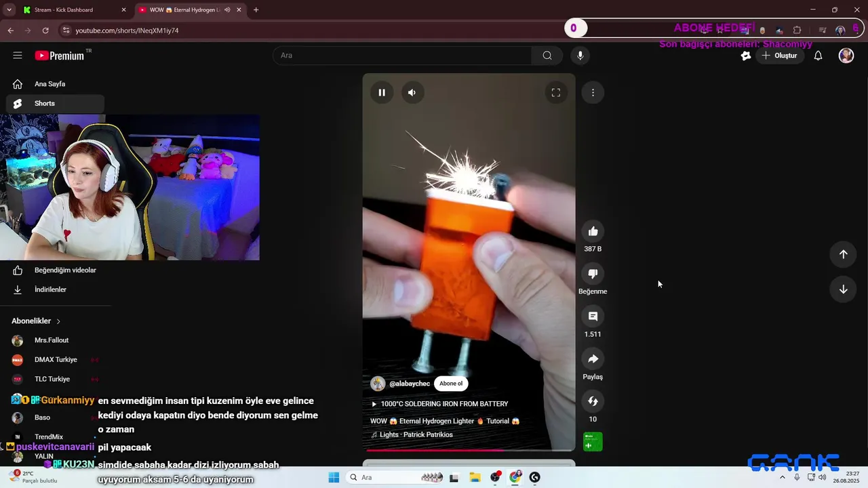The image size is (868, 488).
Task: Click the Windows taskbar search box
Action: coord(395,478)
